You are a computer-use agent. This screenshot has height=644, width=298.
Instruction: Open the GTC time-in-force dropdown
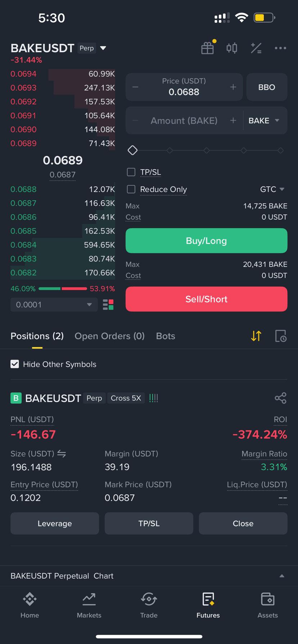click(272, 189)
